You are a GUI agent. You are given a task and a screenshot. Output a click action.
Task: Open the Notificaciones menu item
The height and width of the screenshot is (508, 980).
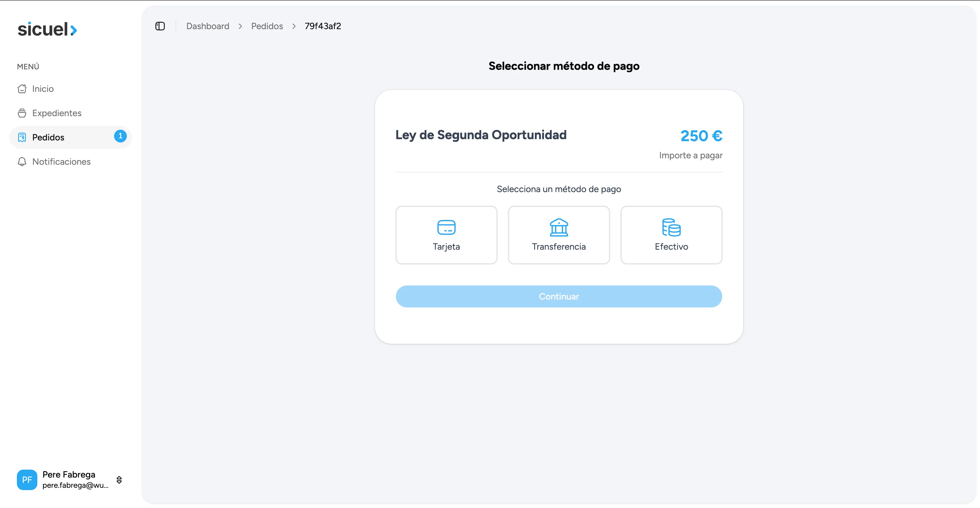[70, 162]
